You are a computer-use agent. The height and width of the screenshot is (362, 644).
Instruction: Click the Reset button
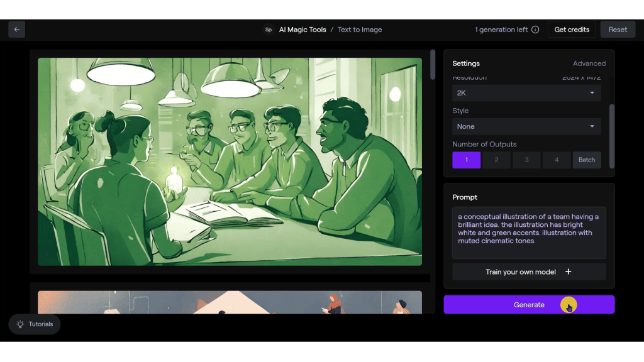pyautogui.click(x=618, y=29)
